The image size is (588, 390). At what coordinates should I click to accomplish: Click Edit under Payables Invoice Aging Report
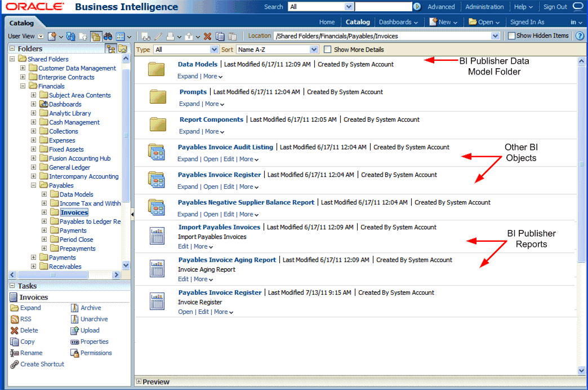tap(184, 279)
